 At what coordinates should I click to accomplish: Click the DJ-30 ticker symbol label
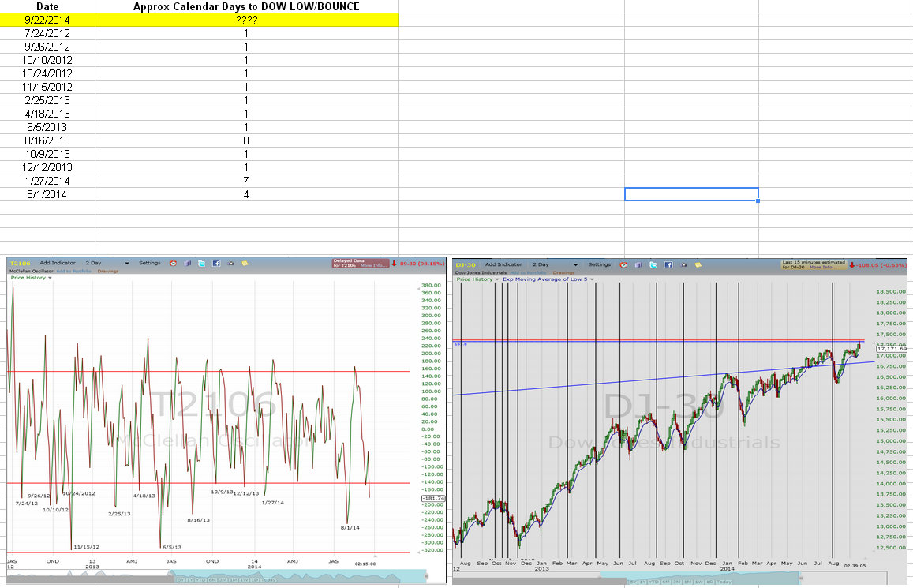coord(466,265)
